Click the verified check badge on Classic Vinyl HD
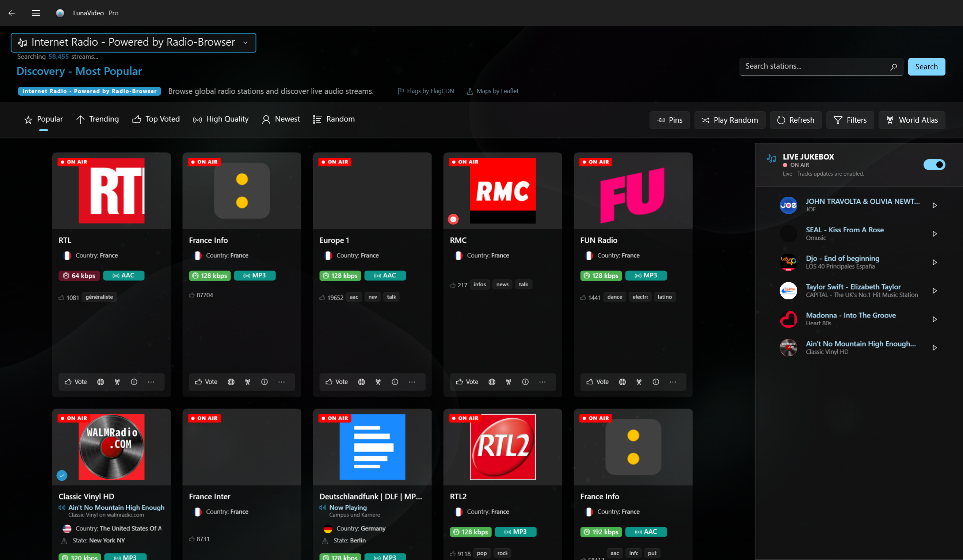Viewport: 963px width, 560px height. click(62, 475)
